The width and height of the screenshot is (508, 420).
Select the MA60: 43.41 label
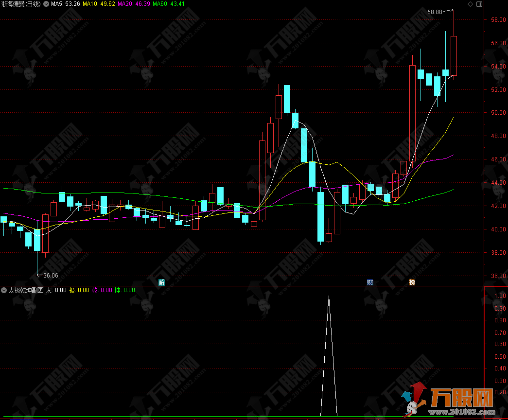[x=169, y=4]
